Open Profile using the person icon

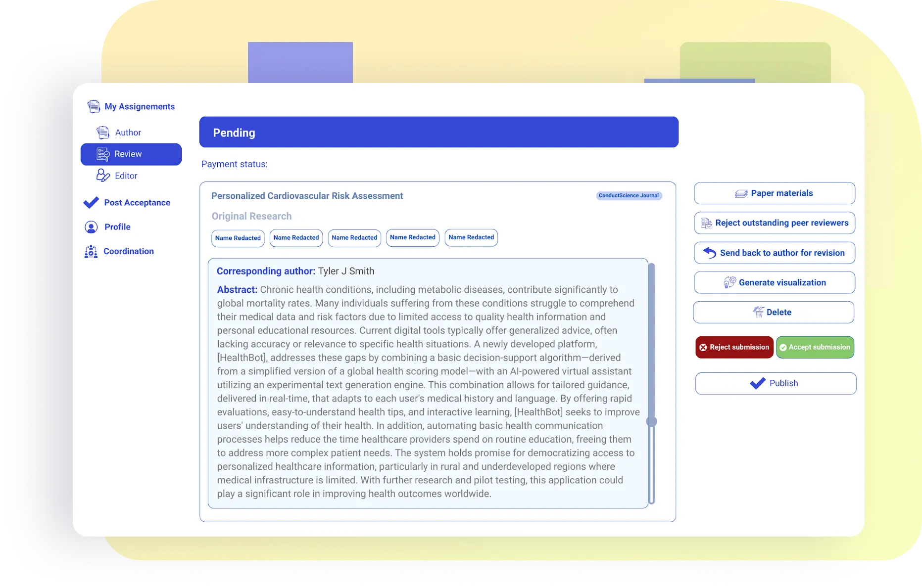point(91,226)
